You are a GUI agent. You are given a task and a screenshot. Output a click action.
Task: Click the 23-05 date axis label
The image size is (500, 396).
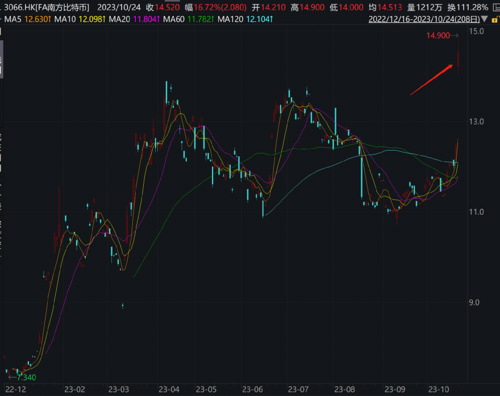[206, 389]
